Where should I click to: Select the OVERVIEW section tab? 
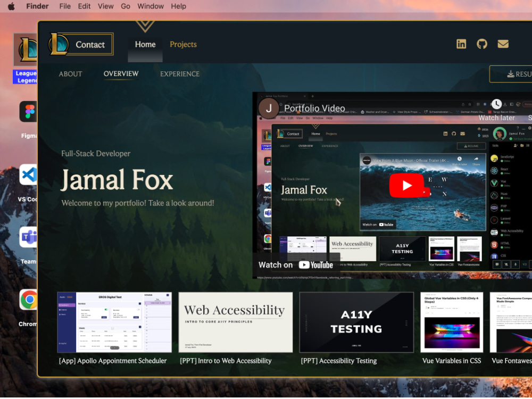(x=121, y=74)
